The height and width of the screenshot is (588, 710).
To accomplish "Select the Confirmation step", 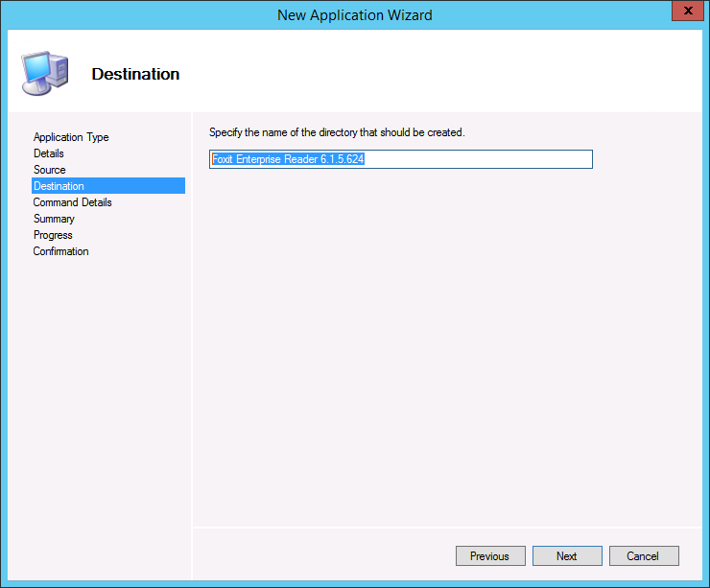I will pos(60,251).
